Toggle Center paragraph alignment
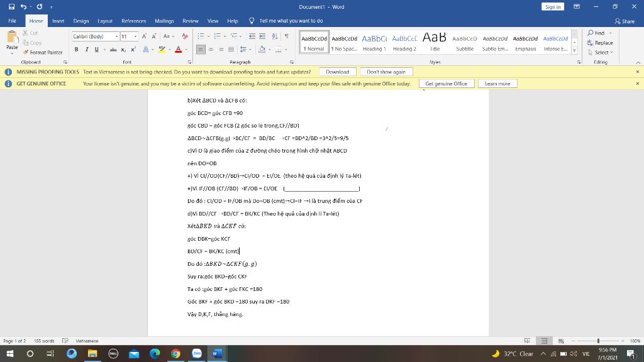 211,50
